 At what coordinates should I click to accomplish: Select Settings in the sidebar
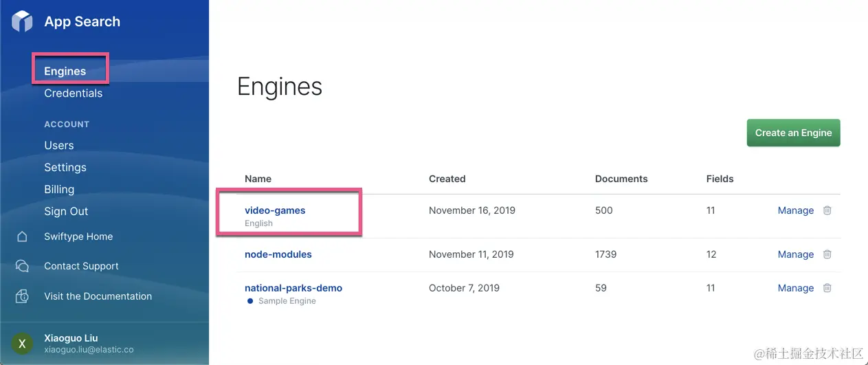coord(65,168)
